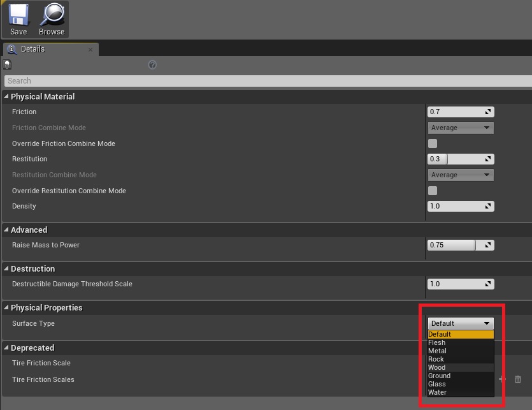Close the Details tab
This screenshot has height=410, width=532.
point(90,49)
